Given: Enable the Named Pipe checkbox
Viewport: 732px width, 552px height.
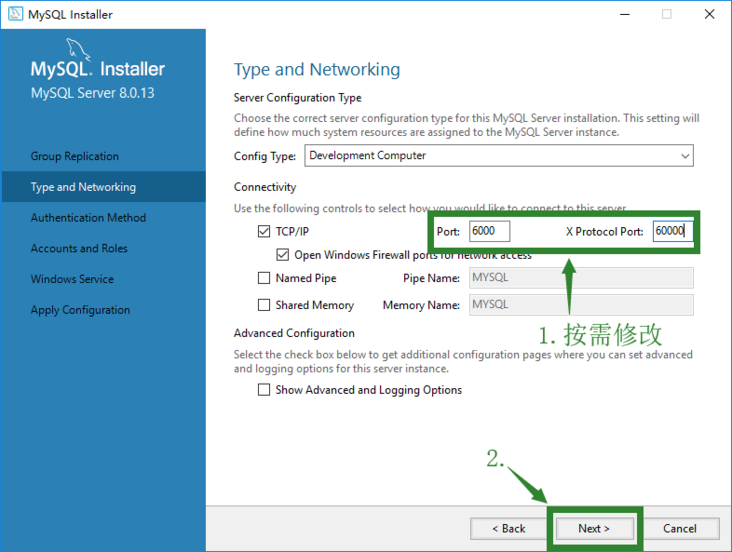Looking at the screenshot, I should point(264,278).
